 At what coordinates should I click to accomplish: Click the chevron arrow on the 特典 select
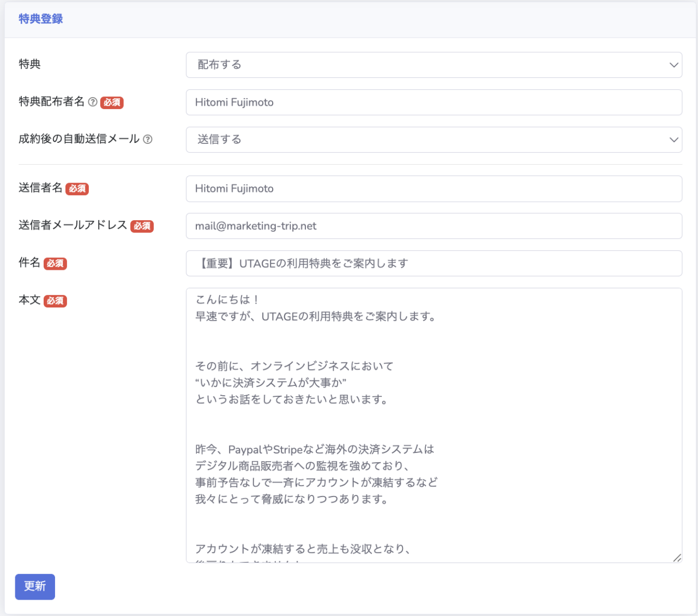[673, 65]
